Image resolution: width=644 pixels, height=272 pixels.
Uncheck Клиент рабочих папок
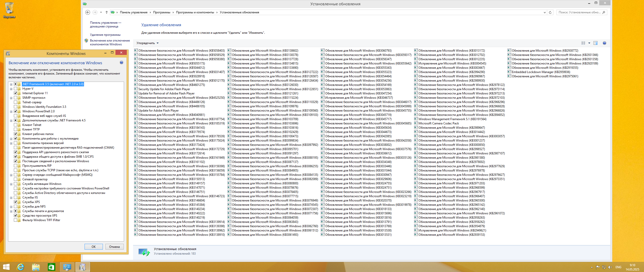click(15, 134)
